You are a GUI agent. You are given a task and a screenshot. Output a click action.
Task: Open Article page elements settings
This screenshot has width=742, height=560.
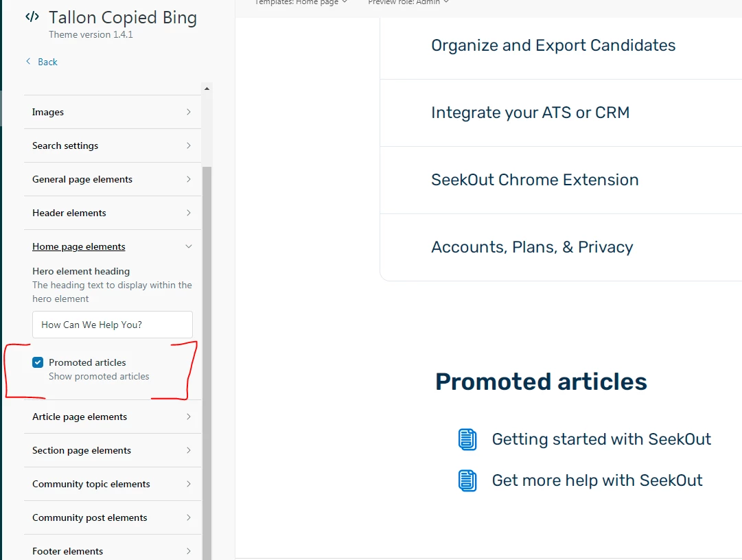click(113, 417)
